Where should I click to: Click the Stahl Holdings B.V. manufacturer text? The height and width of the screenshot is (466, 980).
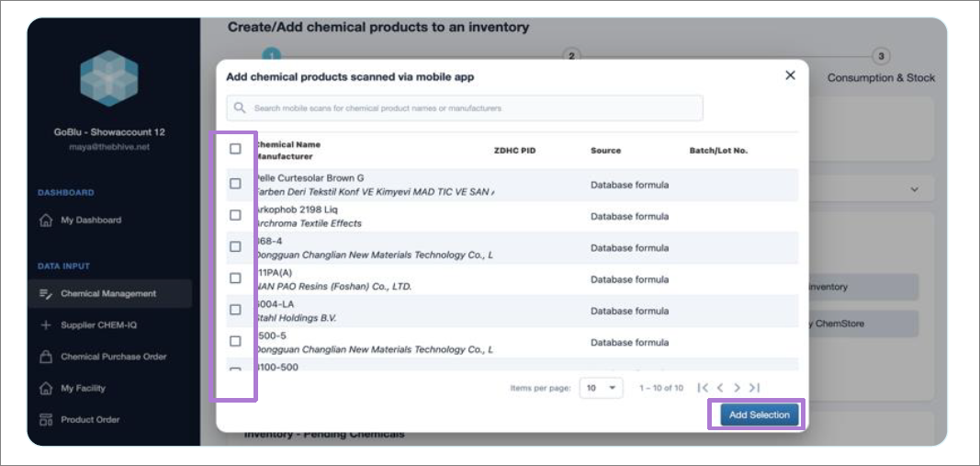[x=295, y=318]
